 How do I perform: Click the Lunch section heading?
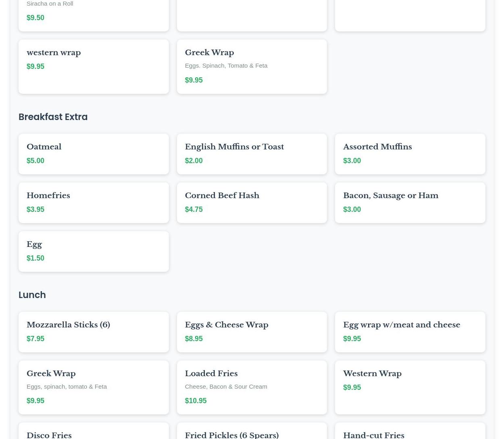(32, 295)
